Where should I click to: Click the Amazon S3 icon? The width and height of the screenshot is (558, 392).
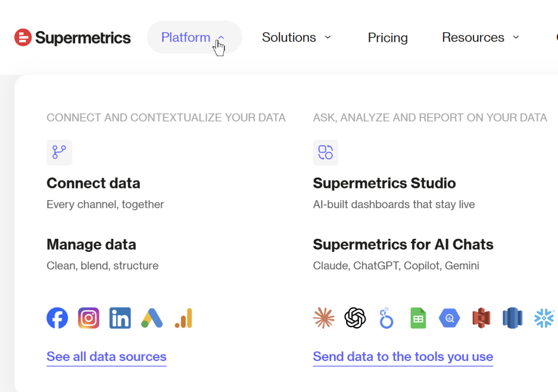coord(481,318)
